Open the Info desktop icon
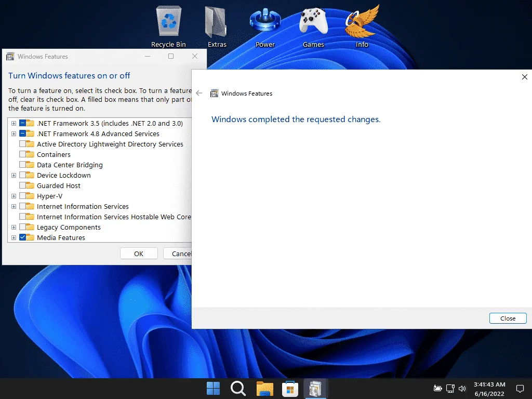The width and height of the screenshot is (532, 399). point(362,27)
